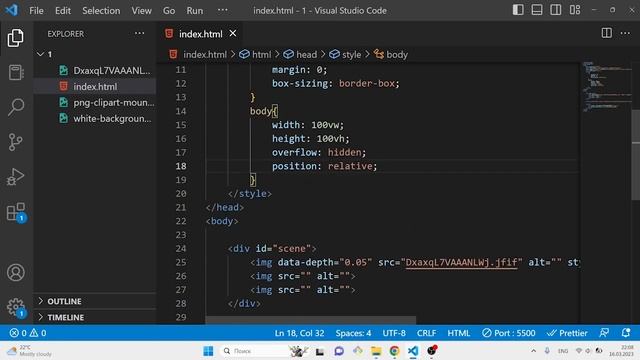This screenshot has width=640, height=360.
Task: Open File Explorer from the taskbar
Action: [x=376, y=351]
